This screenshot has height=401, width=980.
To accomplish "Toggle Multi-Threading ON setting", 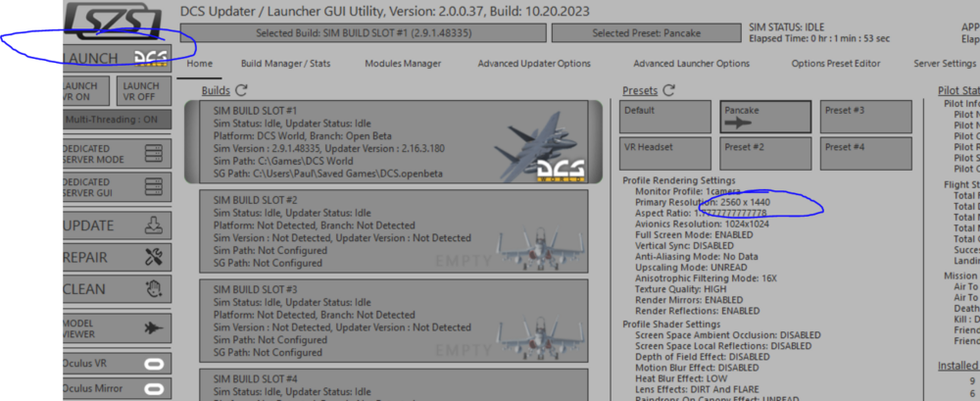I will pyautogui.click(x=117, y=120).
